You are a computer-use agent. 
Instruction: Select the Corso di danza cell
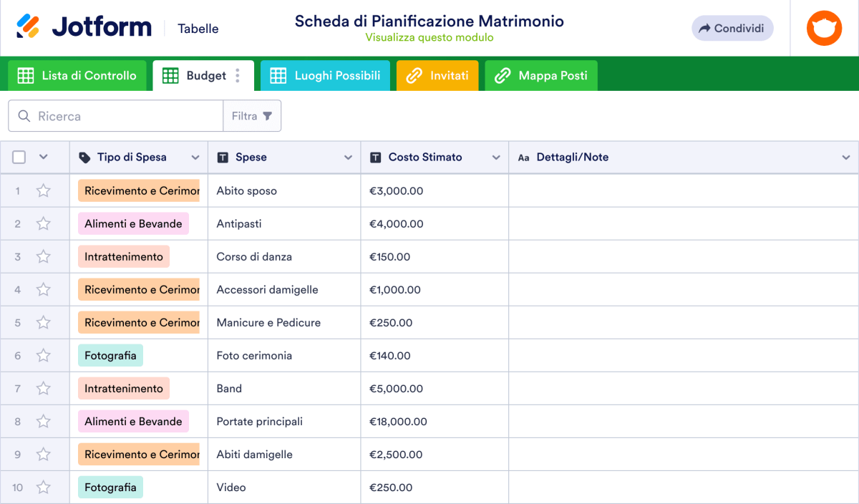click(x=284, y=256)
